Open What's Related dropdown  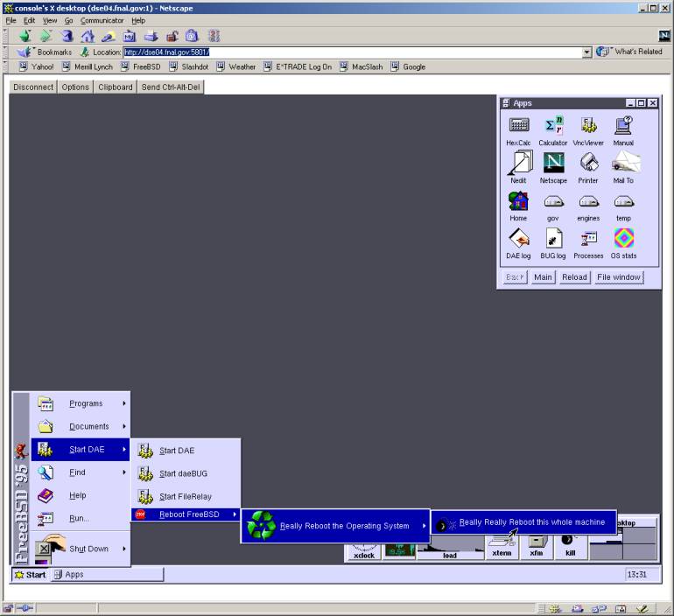pos(628,52)
